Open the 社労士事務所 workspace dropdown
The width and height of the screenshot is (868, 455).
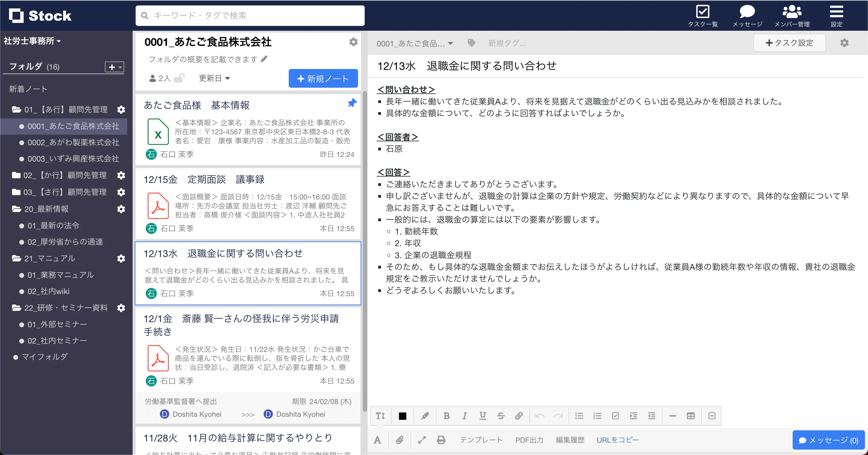point(32,41)
